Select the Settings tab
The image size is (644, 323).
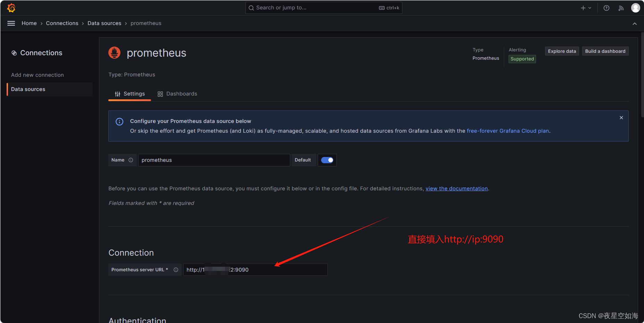point(130,94)
